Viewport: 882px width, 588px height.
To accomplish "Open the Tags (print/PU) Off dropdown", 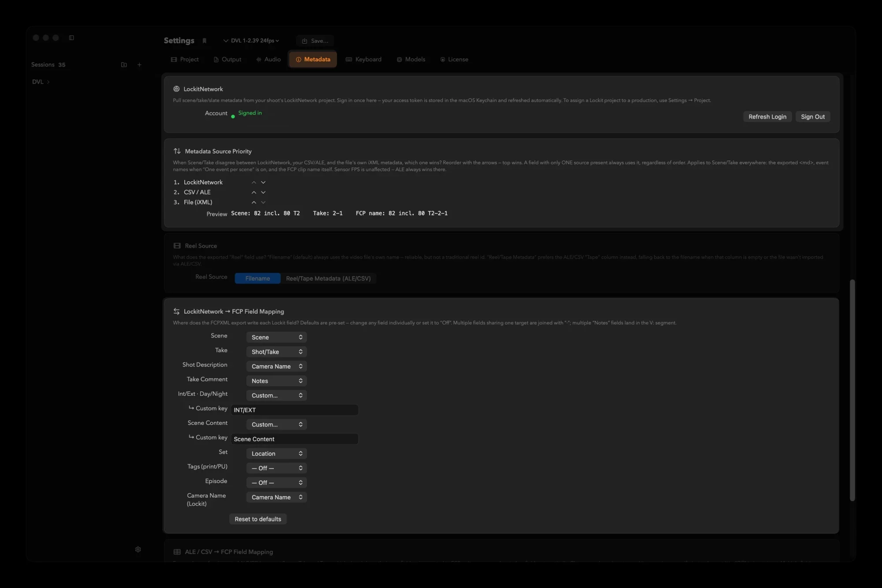I will tap(277, 468).
